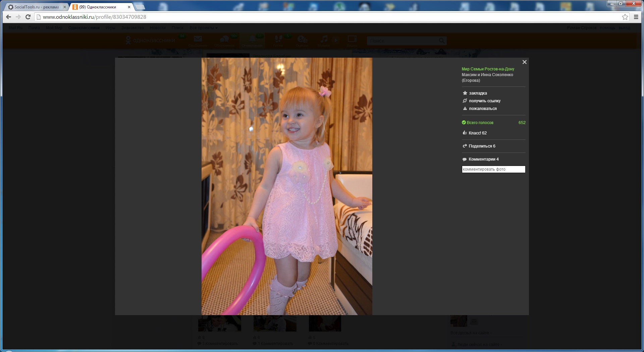Go back in the browser
This screenshot has width=644, height=352.
pos(8,17)
